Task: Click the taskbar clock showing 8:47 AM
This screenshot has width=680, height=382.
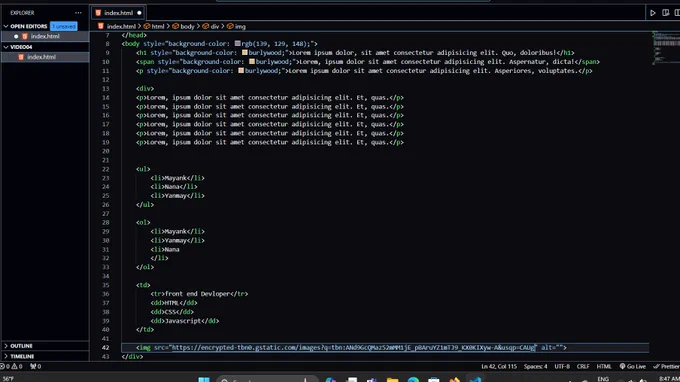Action: [669, 379]
